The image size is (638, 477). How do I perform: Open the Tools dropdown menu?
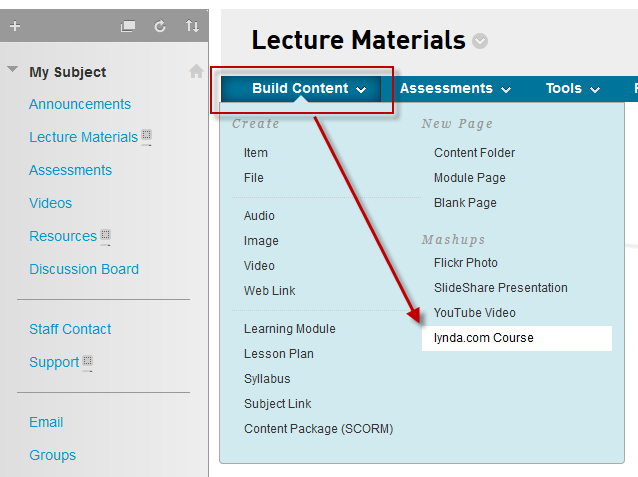point(573,88)
